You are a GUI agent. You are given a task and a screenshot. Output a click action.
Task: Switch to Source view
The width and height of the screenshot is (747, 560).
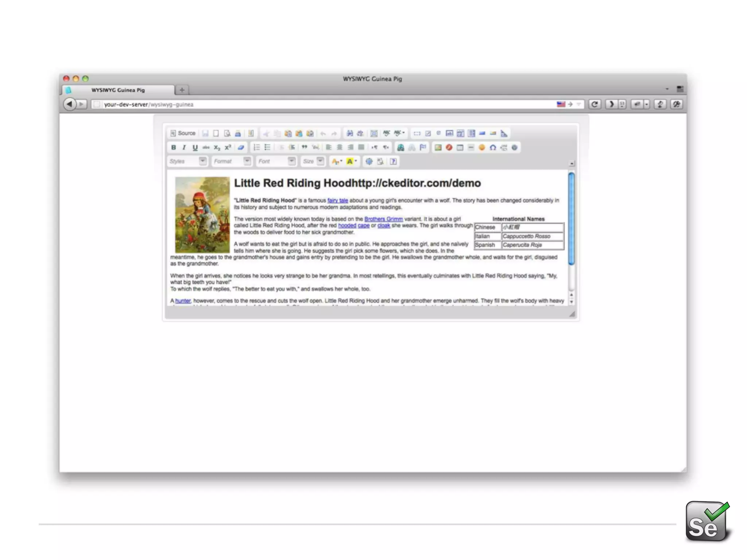coord(183,133)
